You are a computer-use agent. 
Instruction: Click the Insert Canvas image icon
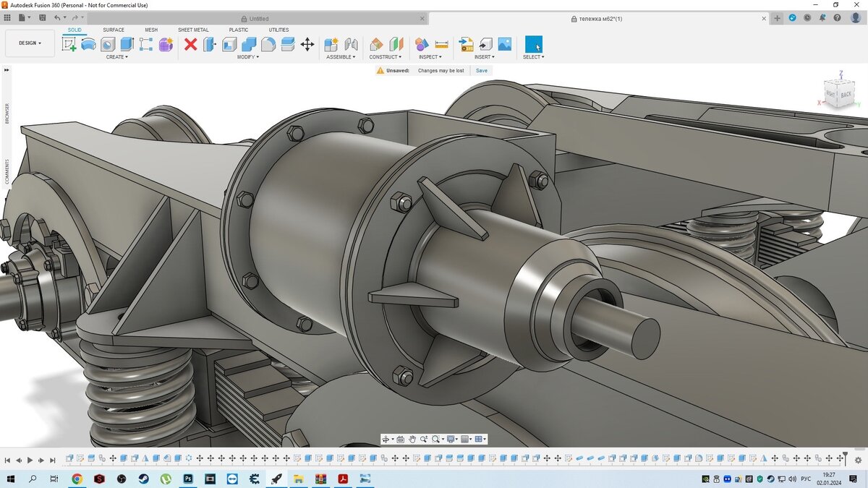point(504,44)
